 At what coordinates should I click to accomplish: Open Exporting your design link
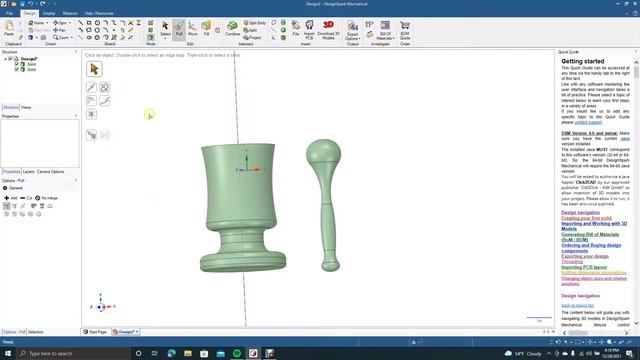585,256
